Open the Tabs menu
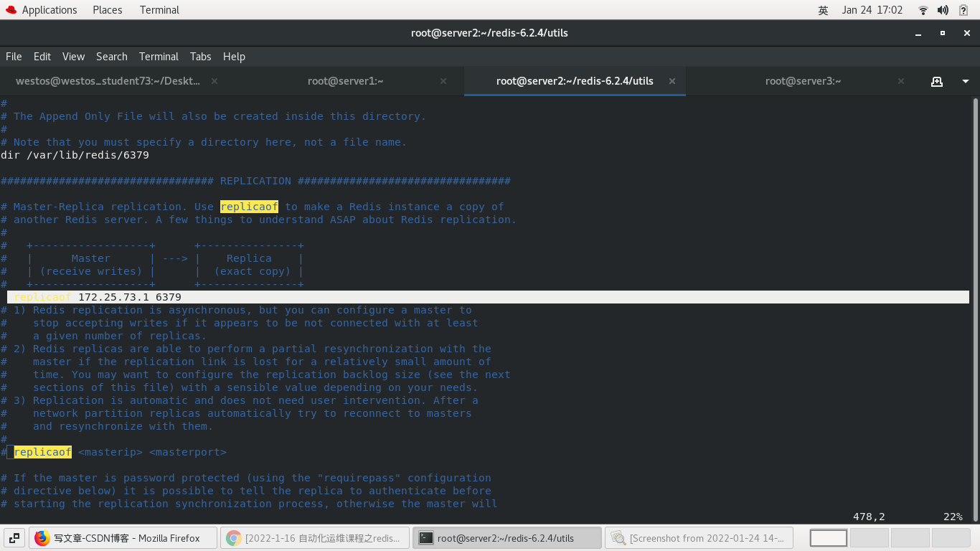This screenshot has width=980, height=551. click(201, 57)
